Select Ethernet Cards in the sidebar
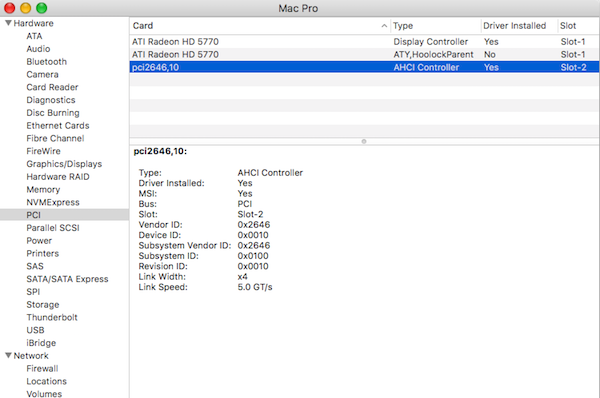600x398 pixels. pos(58,126)
